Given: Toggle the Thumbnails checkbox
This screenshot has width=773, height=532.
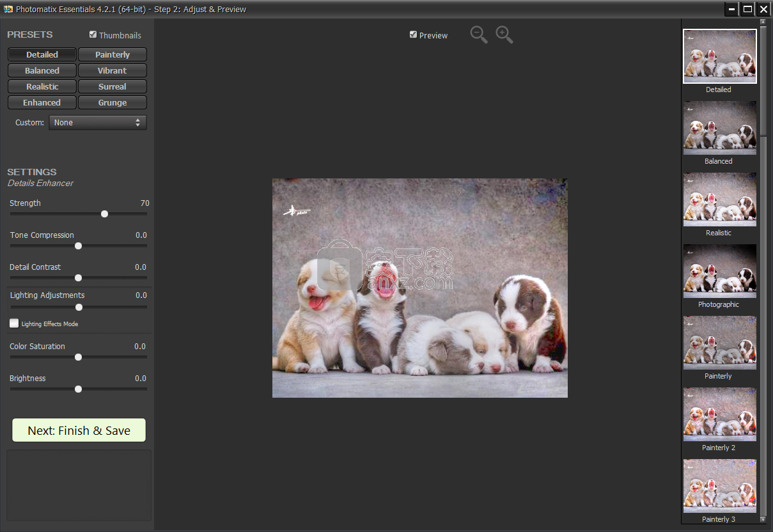Looking at the screenshot, I should click(93, 35).
